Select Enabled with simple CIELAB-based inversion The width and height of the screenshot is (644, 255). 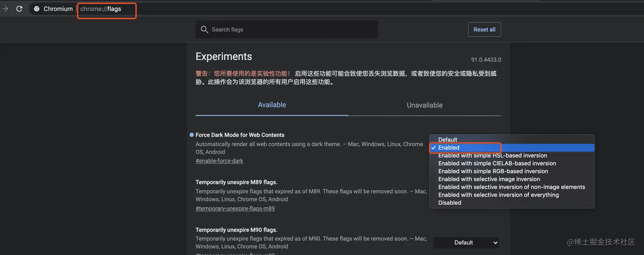497,163
